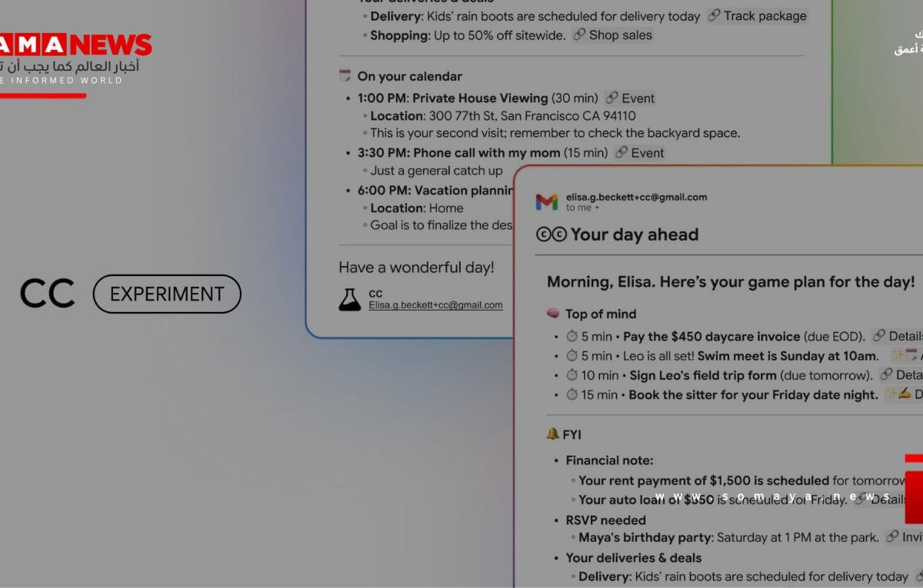Click the "Financial note:" heading
The height and width of the screenshot is (588, 923).
(609, 460)
